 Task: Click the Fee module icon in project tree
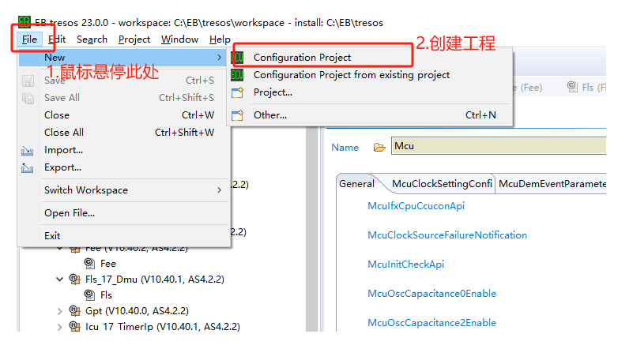[91, 263]
